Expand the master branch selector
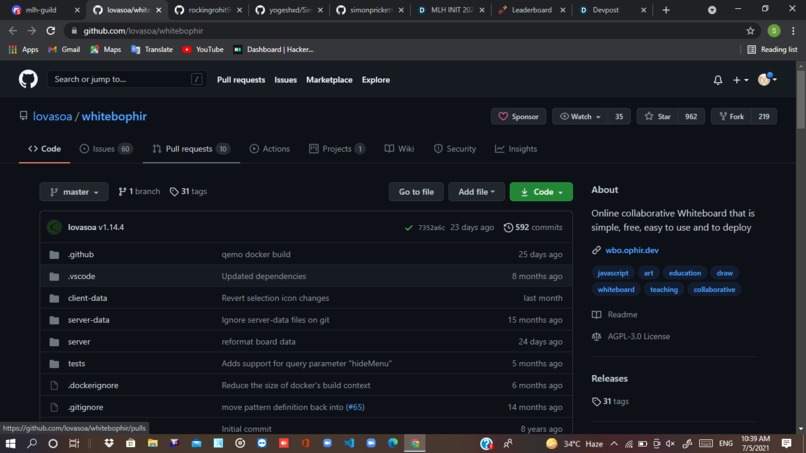 (x=74, y=192)
